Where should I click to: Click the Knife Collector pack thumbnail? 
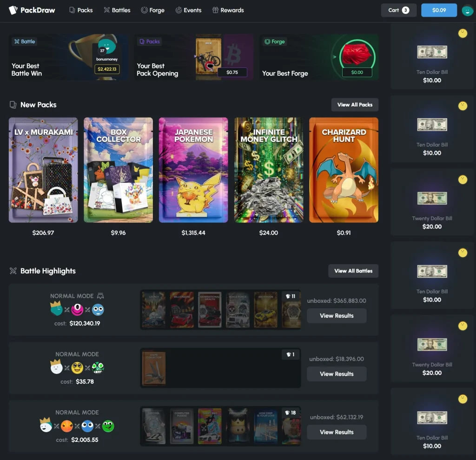pyautogui.click(x=154, y=368)
